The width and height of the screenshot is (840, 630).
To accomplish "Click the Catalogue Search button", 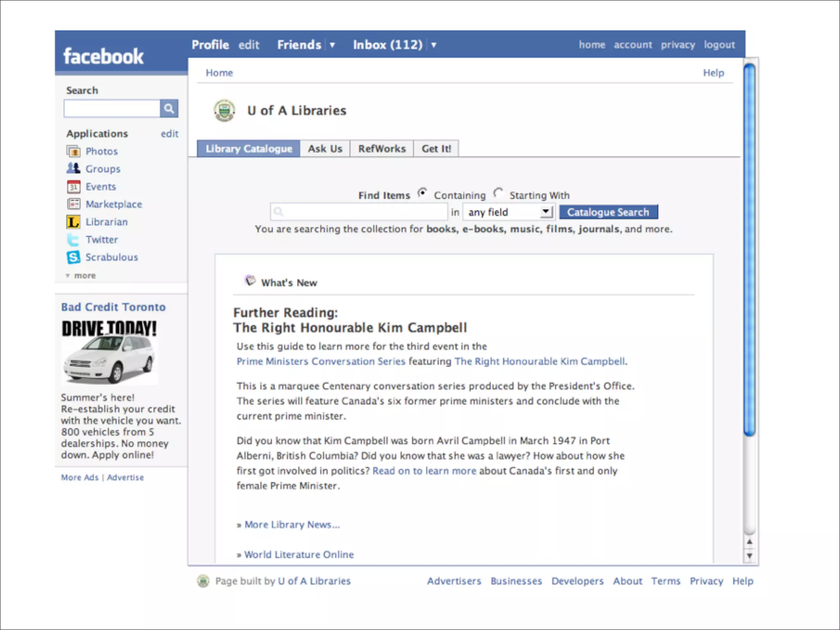I will [609, 212].
